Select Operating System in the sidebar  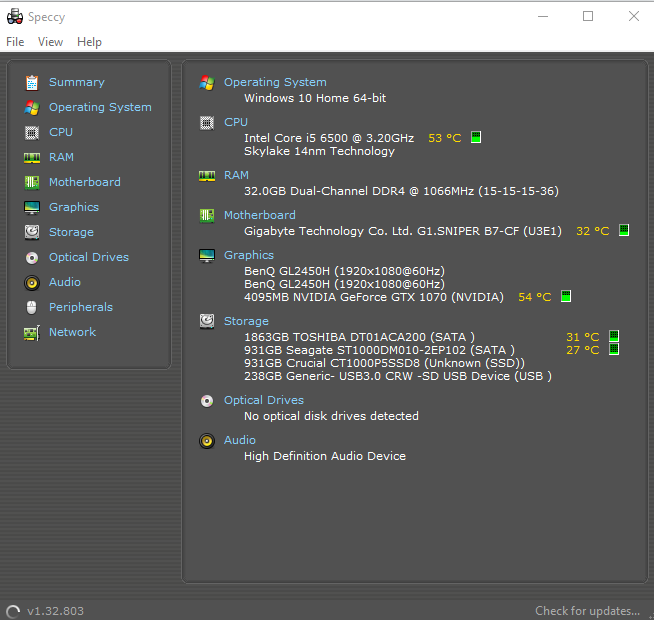(x=100, y=107)
